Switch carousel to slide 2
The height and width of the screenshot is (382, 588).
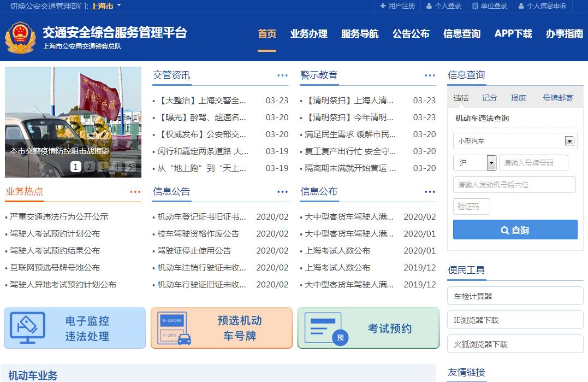tap(89, 167)
